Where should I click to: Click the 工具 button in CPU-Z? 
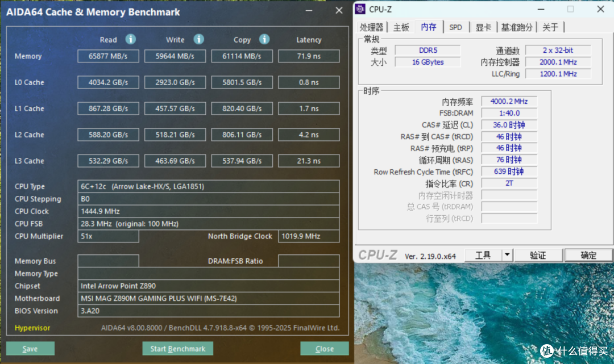click(483, 255)
